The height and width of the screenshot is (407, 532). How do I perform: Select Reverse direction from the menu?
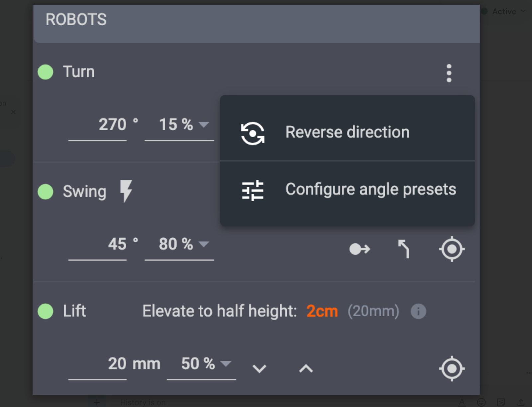pos(347,132)
